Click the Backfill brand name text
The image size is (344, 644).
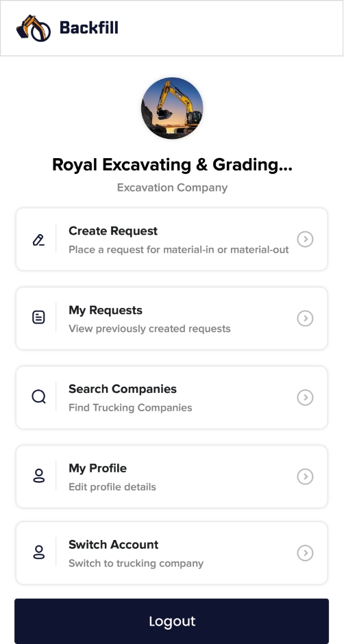89,27
